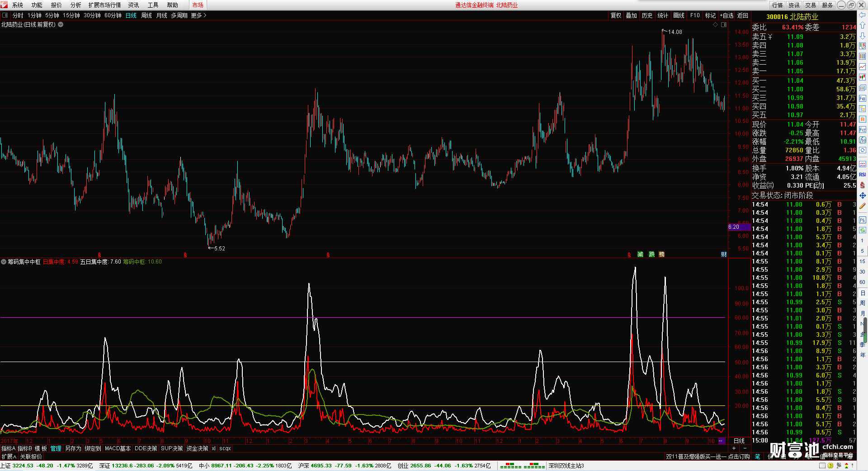The height and width of the screenshot is (471, 868).
Task: Click the sidebar vertical scrollbar thumb
Action: 865,330
